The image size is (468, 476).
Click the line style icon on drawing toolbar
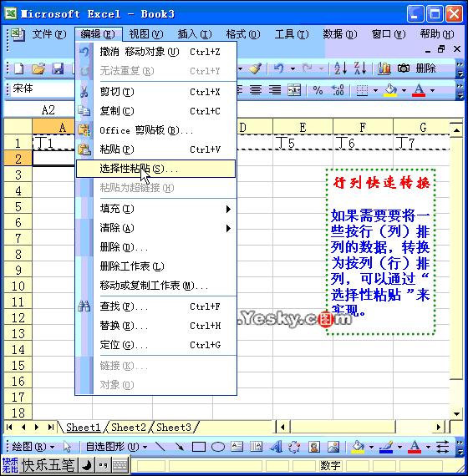coord(442,447)
